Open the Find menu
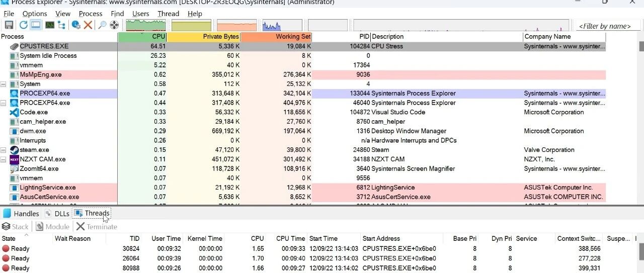This screenshot has width=644, height=273. pos(117,14)
